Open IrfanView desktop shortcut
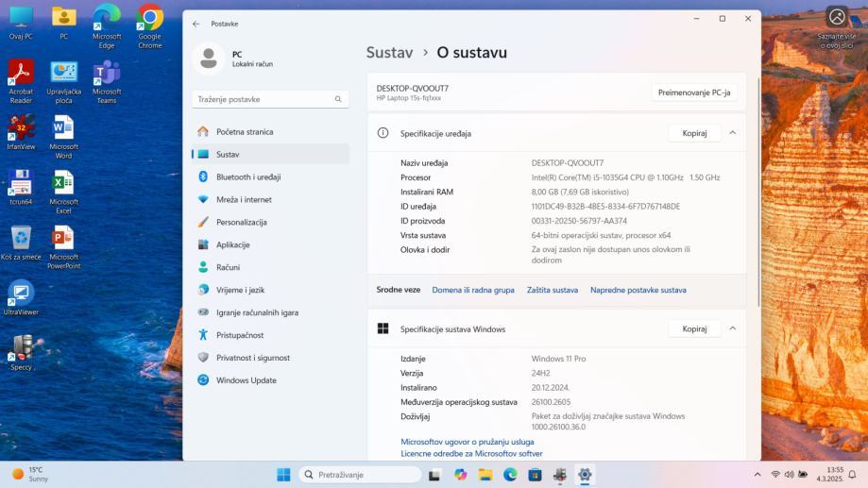Screen dimensions: 868x488 21,130
